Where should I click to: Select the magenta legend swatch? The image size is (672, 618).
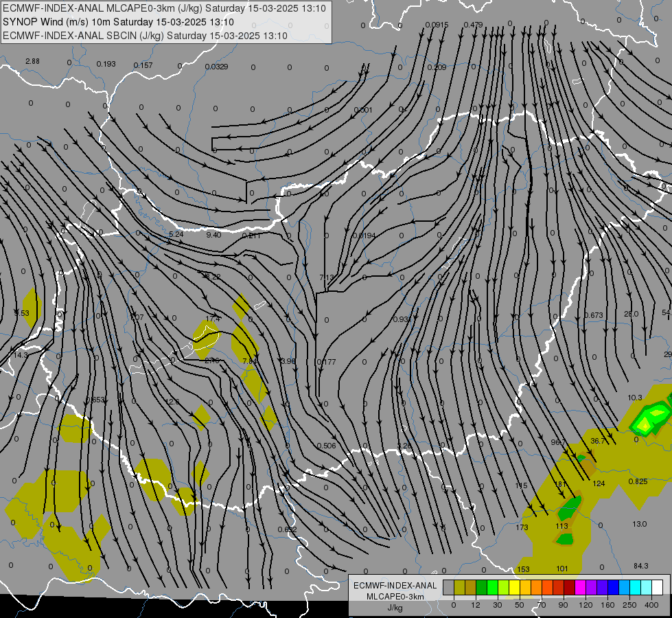[581, 587]
